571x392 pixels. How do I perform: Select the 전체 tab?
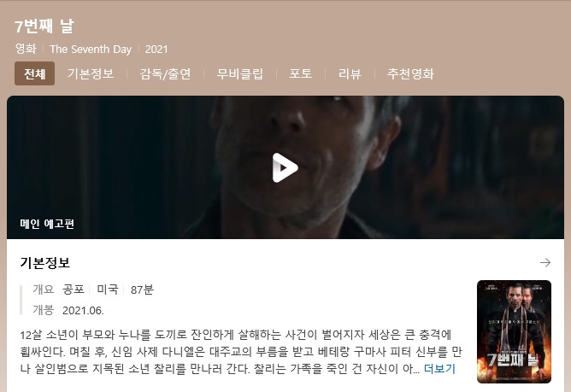(34, 73)
